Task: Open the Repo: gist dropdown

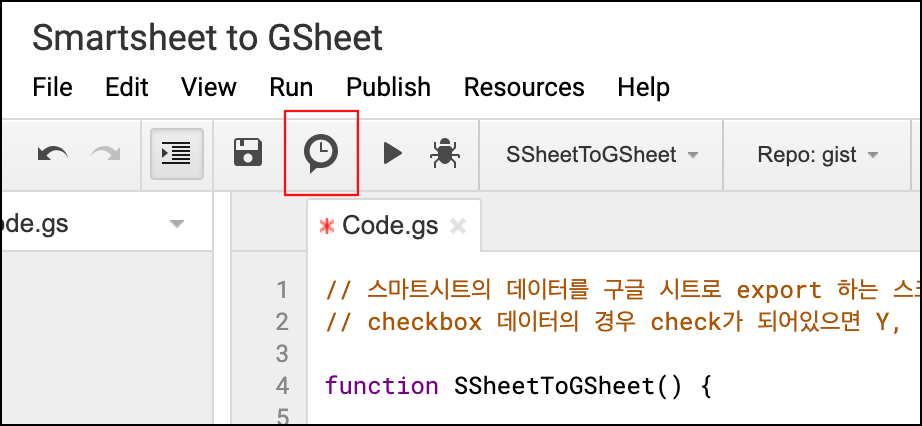Action: tap(817, 155)
